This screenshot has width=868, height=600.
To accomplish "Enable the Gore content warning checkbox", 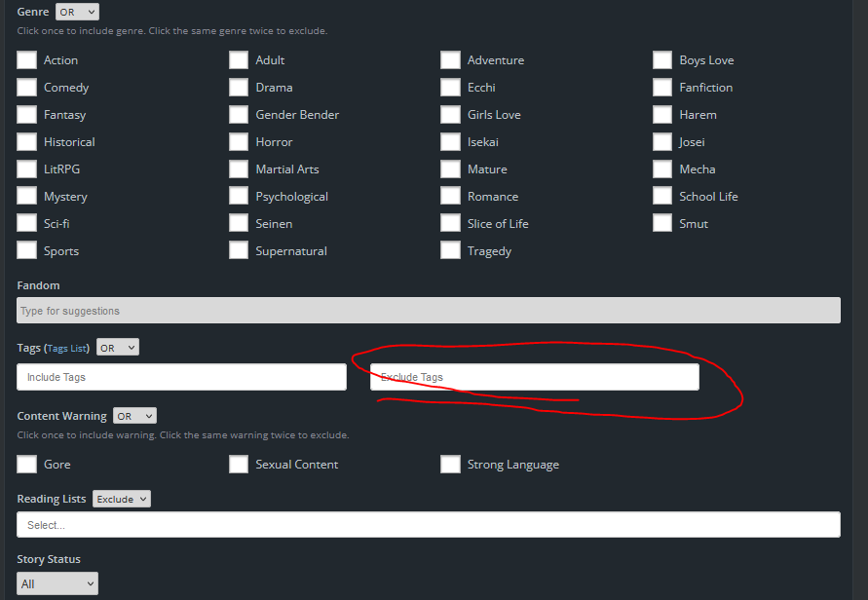I will (x=27, y=465).
